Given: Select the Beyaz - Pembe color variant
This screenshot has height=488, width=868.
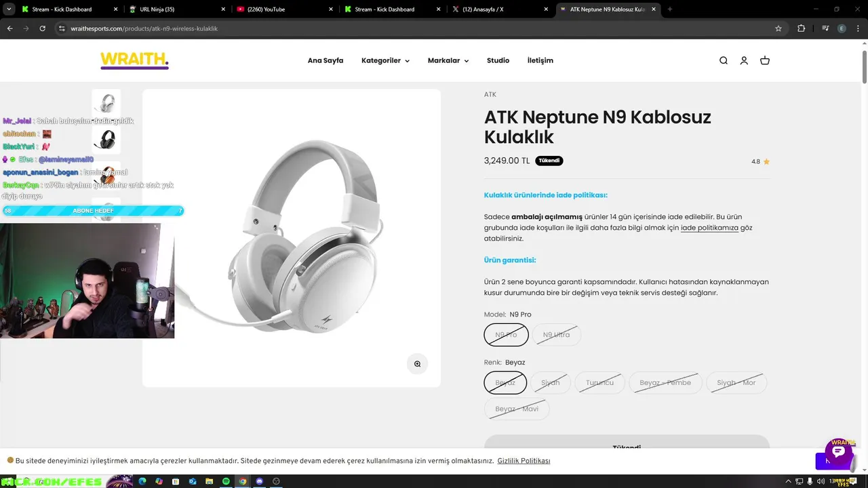Looking at the screenshot, I should (x=665, y=382).
